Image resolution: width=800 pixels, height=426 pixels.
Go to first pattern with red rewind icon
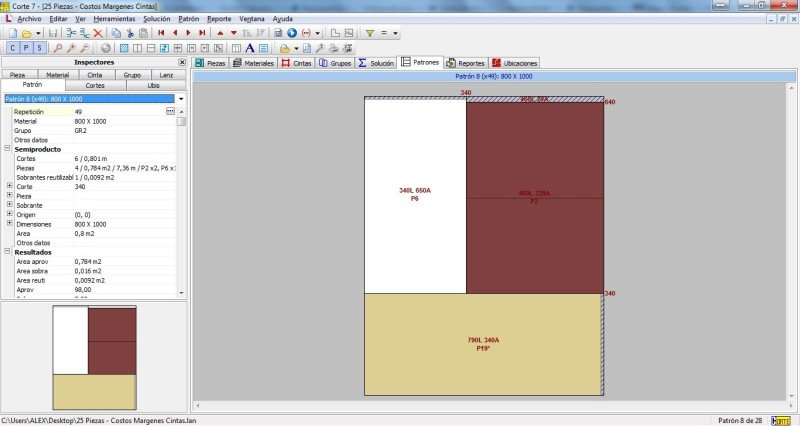coord(161,33)
